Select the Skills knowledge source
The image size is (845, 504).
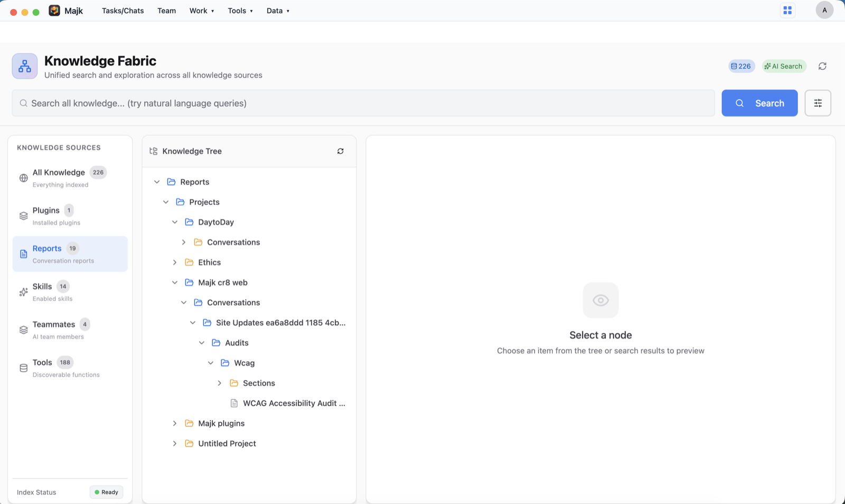tap(70, 292)
